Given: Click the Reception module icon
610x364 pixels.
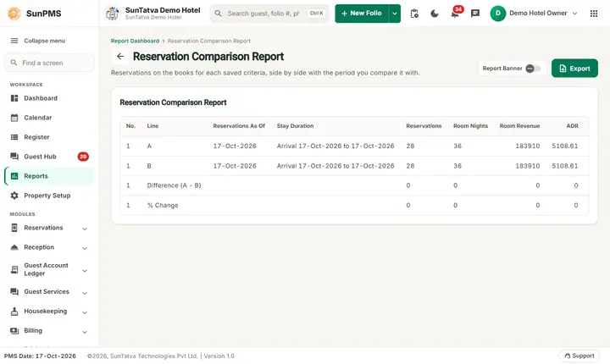Looking at the screenshot, I should 14,247.
